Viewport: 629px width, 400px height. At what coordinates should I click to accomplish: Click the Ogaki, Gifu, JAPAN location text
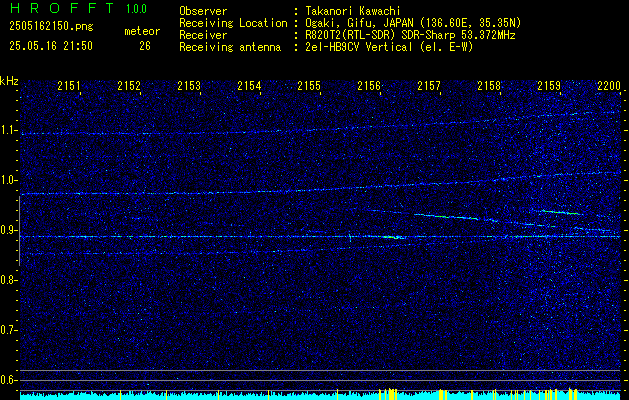tap(413, 23)
